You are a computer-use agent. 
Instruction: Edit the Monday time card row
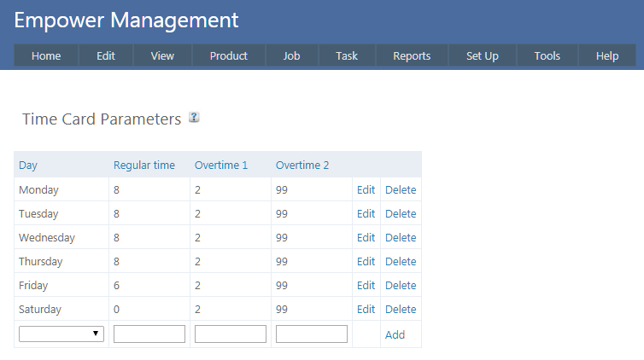click(366, 190)
